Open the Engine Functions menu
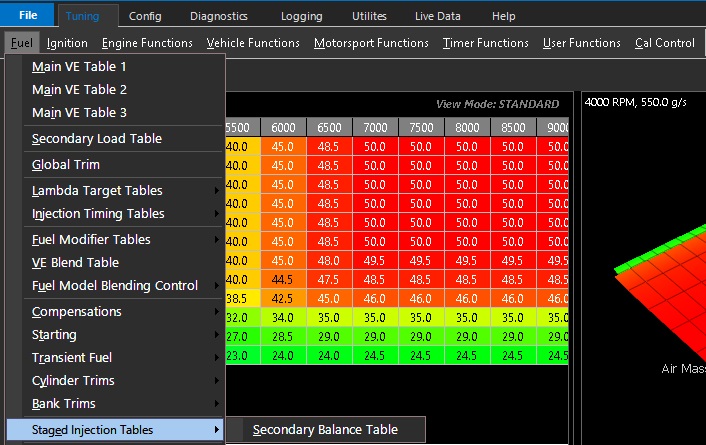706x445 pixels. pos(147,43)
